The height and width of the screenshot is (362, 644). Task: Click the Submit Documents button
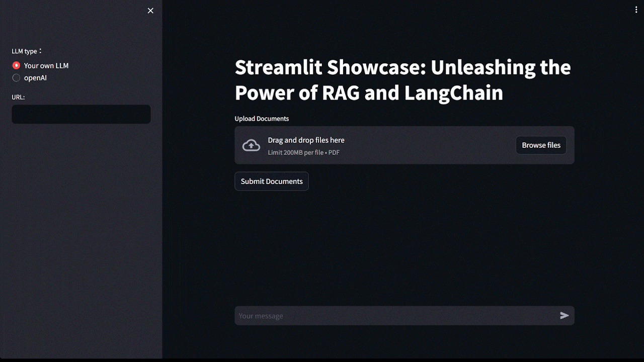coord(272,181)
